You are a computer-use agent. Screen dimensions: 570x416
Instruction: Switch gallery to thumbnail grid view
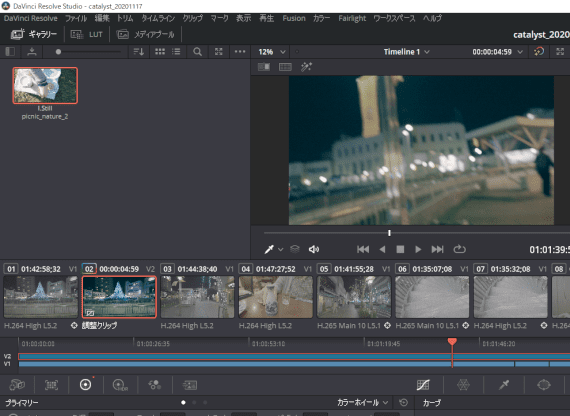(x=160, y=52)
